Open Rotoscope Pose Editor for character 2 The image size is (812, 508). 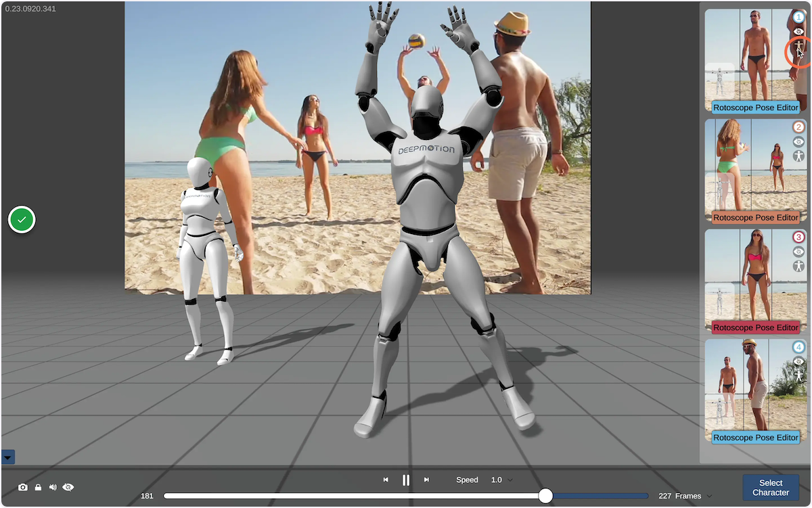point(756,218)
